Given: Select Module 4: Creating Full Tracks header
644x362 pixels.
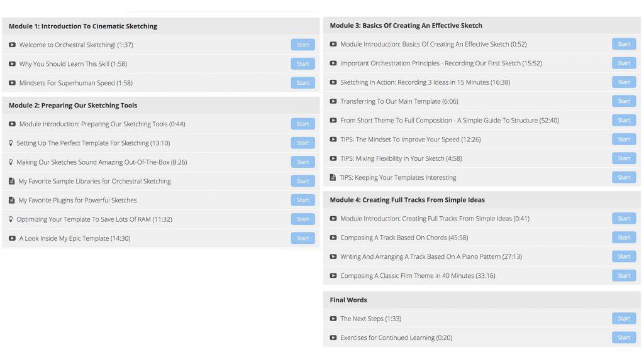Looking at the screenshot, I should (x=407, y=200).
